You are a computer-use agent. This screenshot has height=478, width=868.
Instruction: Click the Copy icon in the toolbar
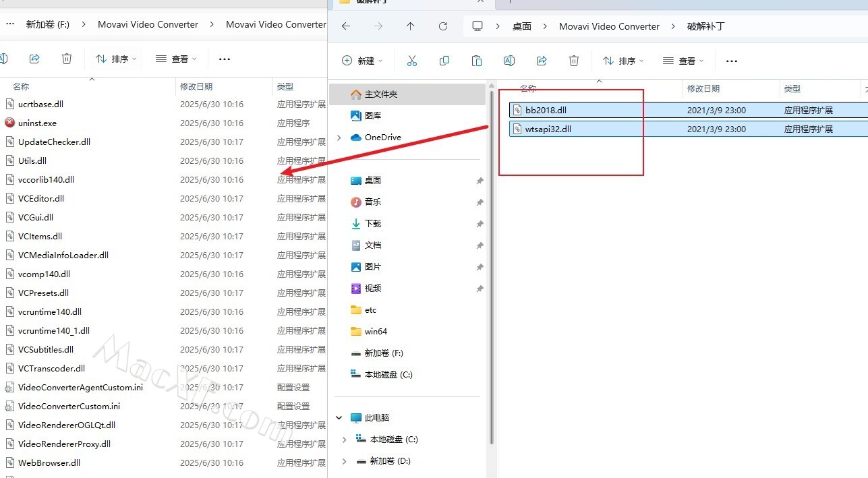pos(444,61)
